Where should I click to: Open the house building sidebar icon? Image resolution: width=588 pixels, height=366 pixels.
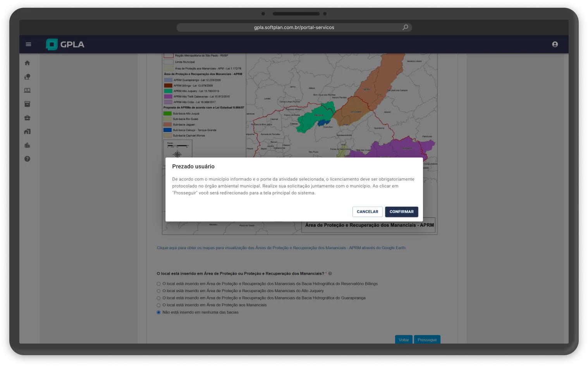click(x=27, y=132)
